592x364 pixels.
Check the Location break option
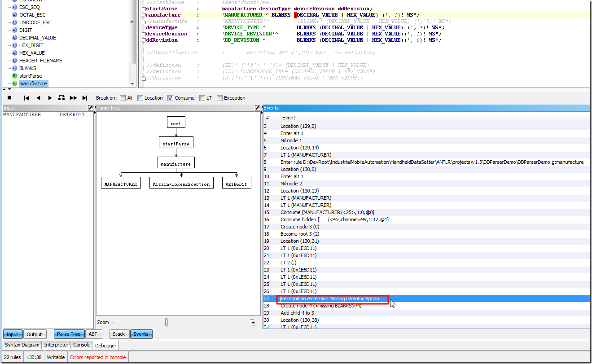pyautogui.click(x=140, y=98)
